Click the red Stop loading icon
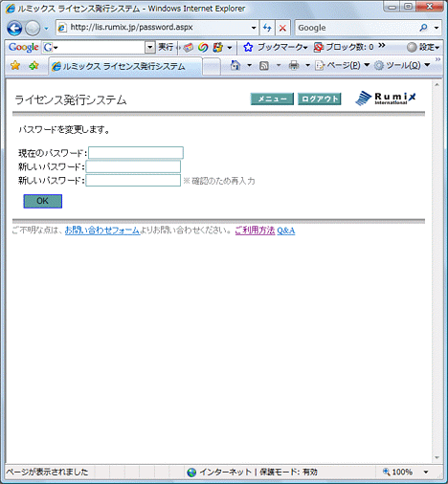This screenshot has height=484, width=448. point(282,28)
